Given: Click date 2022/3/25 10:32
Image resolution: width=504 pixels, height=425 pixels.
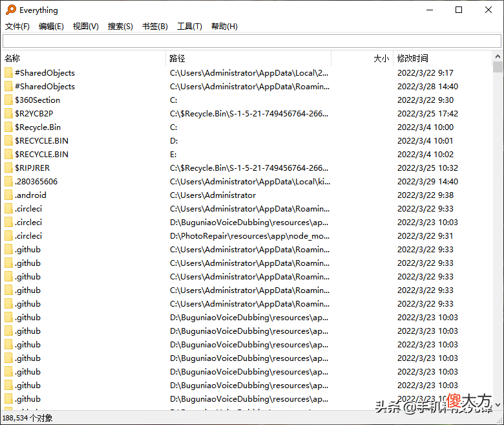Looking at the screenshot, I should click(x=428, y=168).
